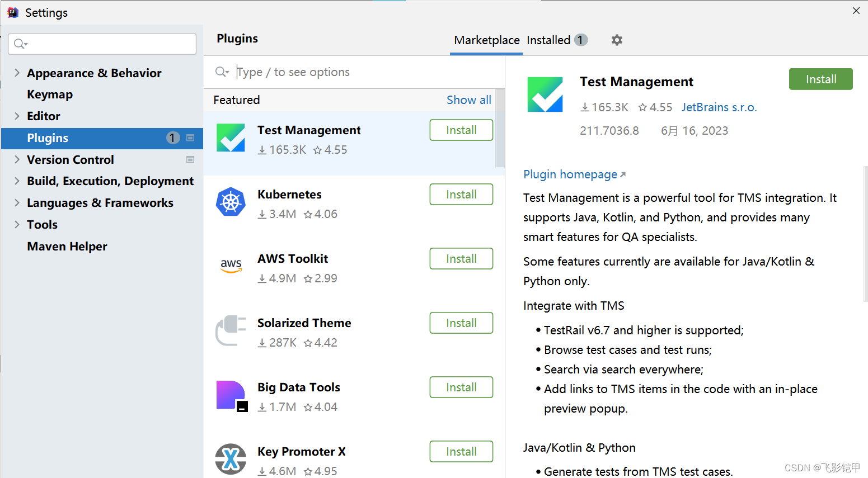Viewport: 868px width, 478px height.
Task: Click the 4.55 rating in details panel
Action: (655, 107)
